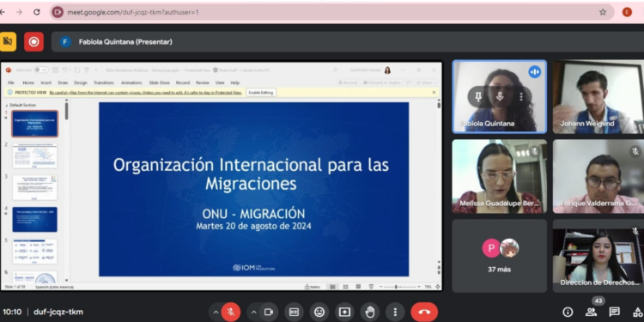The height and width of the screenshot is (322, 644).
Task: View site information icon in address bar
Action: (x=58, y=12)
